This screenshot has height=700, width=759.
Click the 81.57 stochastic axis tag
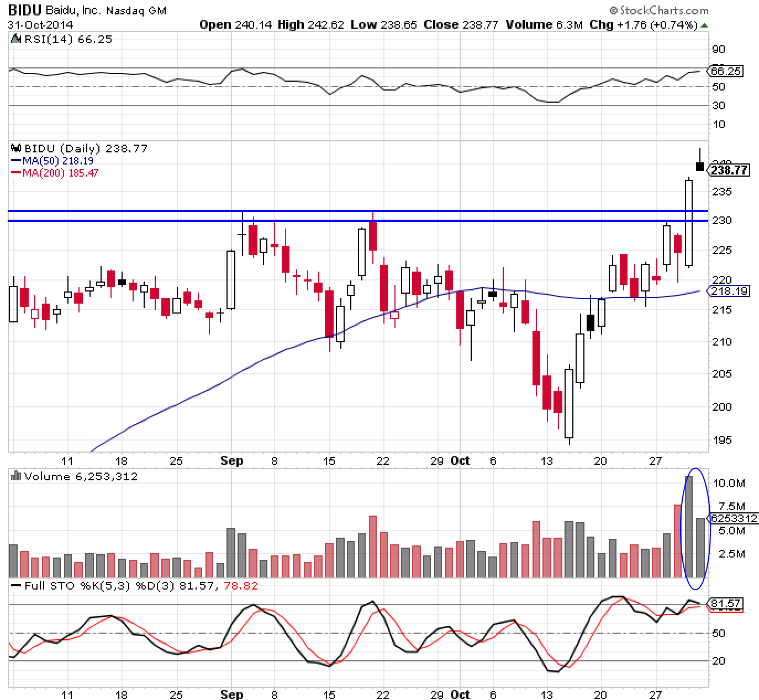(x=726, y=604)
